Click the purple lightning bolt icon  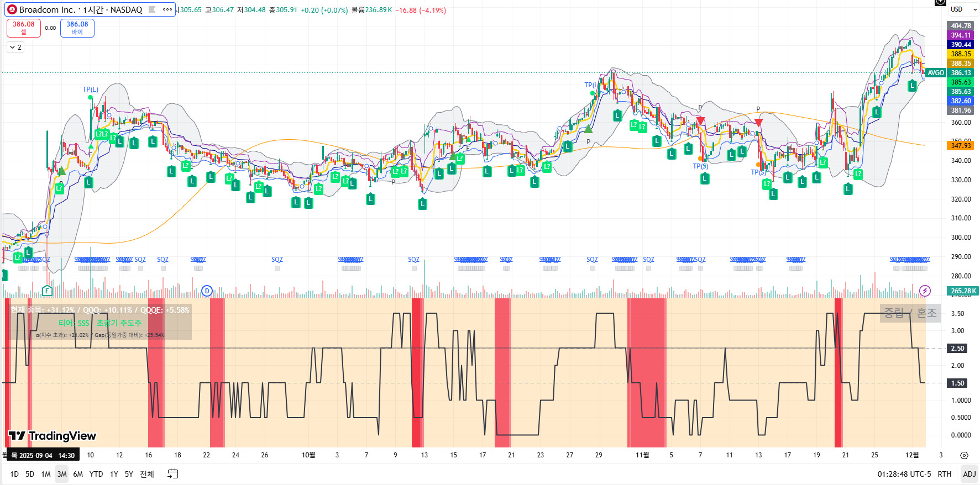[x=925, y=291]
